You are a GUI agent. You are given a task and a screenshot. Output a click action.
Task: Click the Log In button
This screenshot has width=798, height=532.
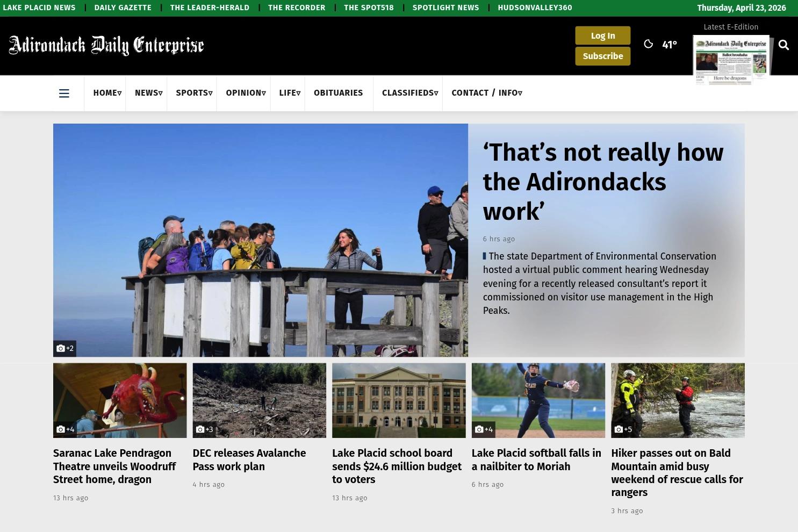coord(603,35)
